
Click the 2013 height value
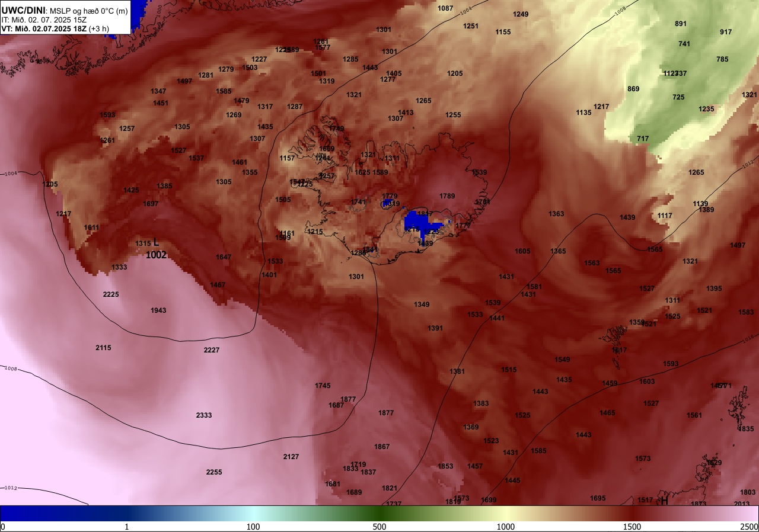(x=742, y=504)
